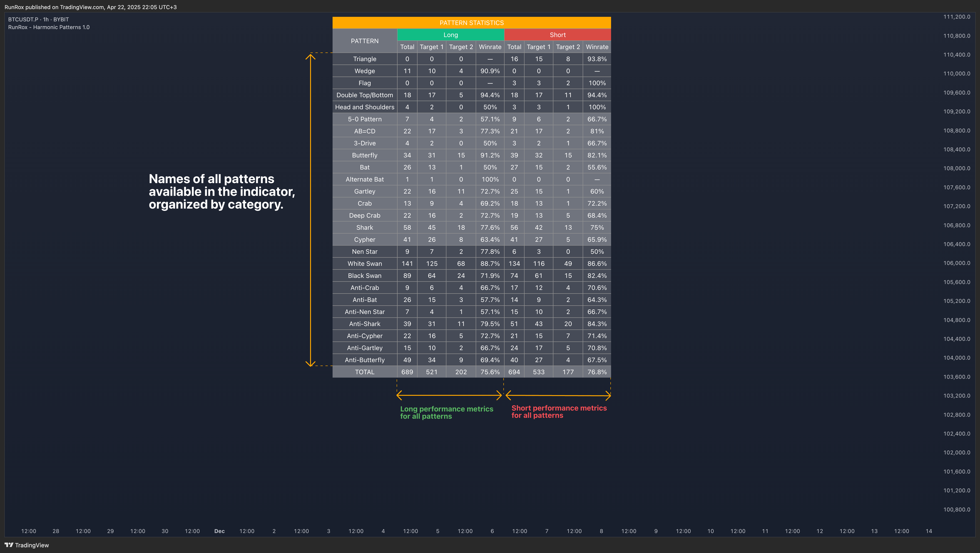Click the PATTERN STATISTICS orange header
Viewport: 980px width, 553px height.
coord(471,23)
